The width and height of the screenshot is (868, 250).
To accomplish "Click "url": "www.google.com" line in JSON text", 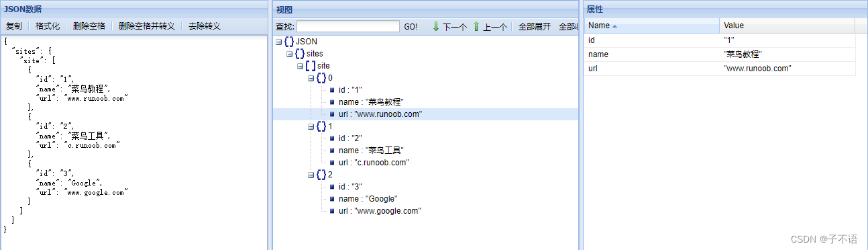I will point(81,192).
